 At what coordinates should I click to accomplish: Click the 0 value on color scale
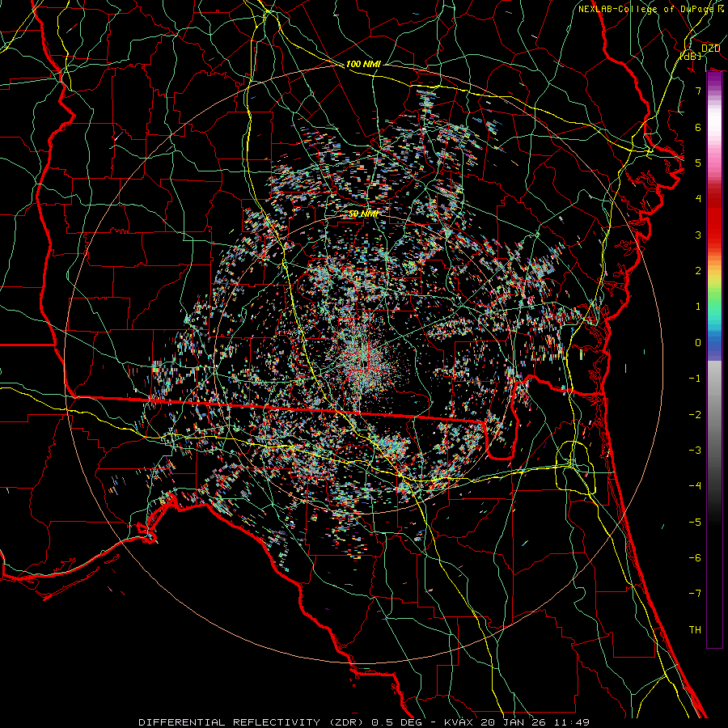(x=698, y=343)
